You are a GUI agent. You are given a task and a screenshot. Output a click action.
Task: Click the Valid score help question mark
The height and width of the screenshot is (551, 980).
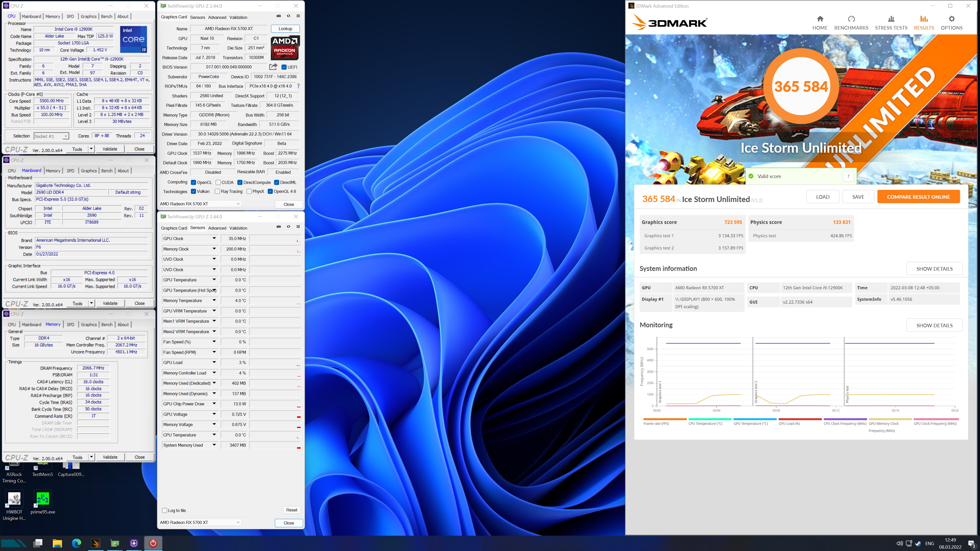[848, 177]
